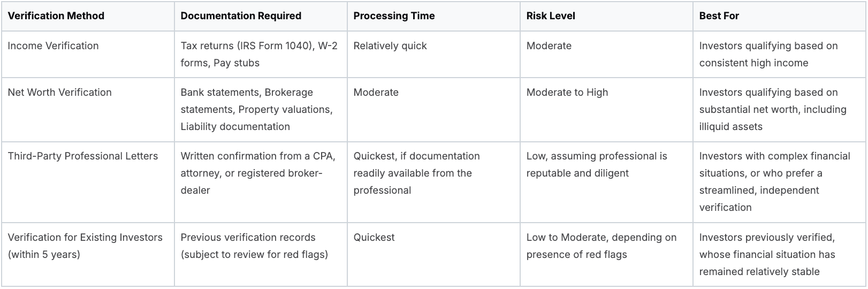This screenshot has height=289, width=868.
Task: Click the Best For column header
Action: pos(719,16)
